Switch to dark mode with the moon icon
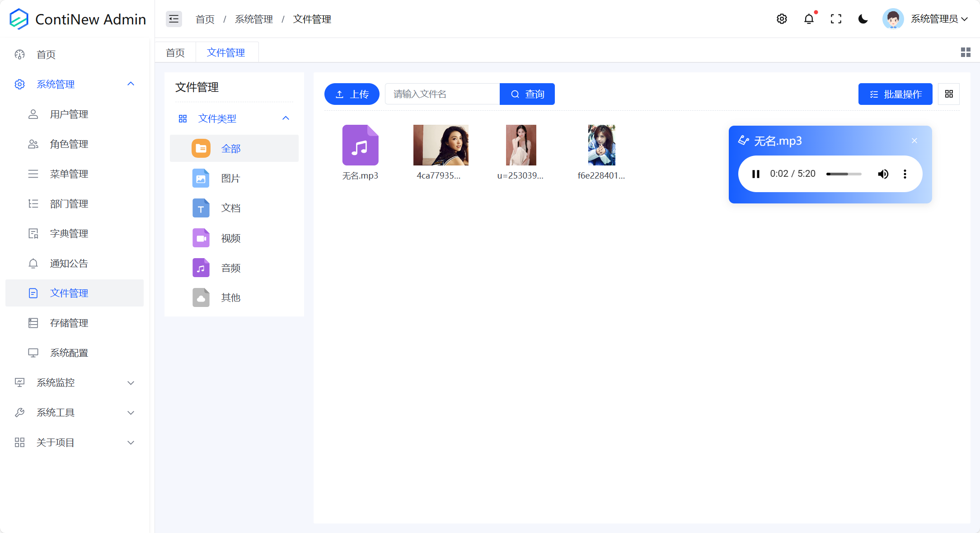Viewport: 980px width, 533px height. (x=863, y=19)
